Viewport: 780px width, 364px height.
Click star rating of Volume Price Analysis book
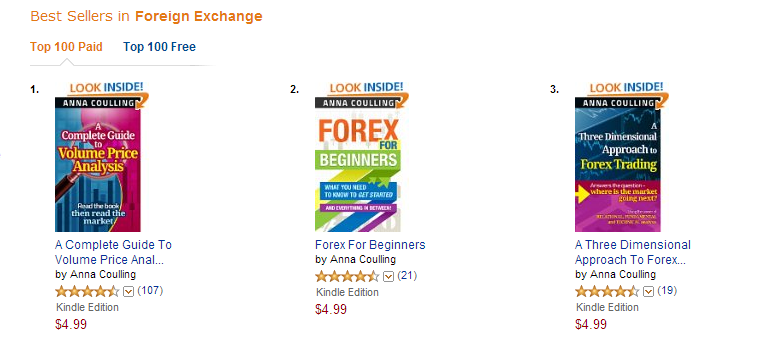(x=88, y=291)
